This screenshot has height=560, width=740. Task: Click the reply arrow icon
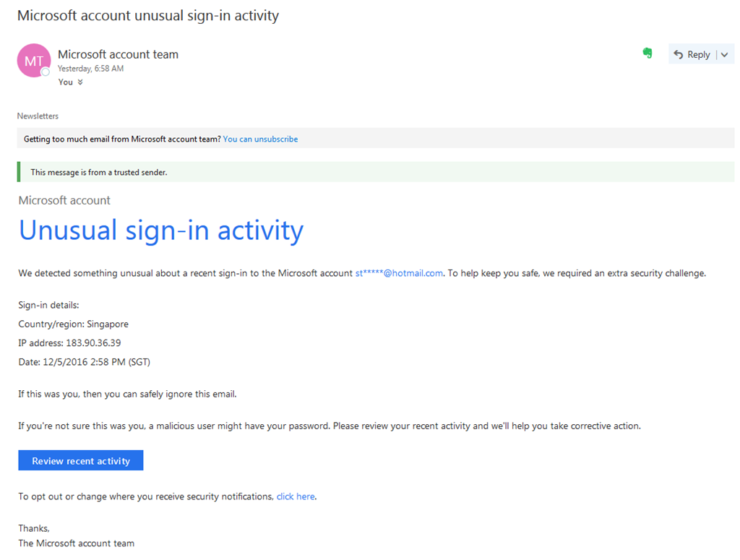click(x=677, y=53)
